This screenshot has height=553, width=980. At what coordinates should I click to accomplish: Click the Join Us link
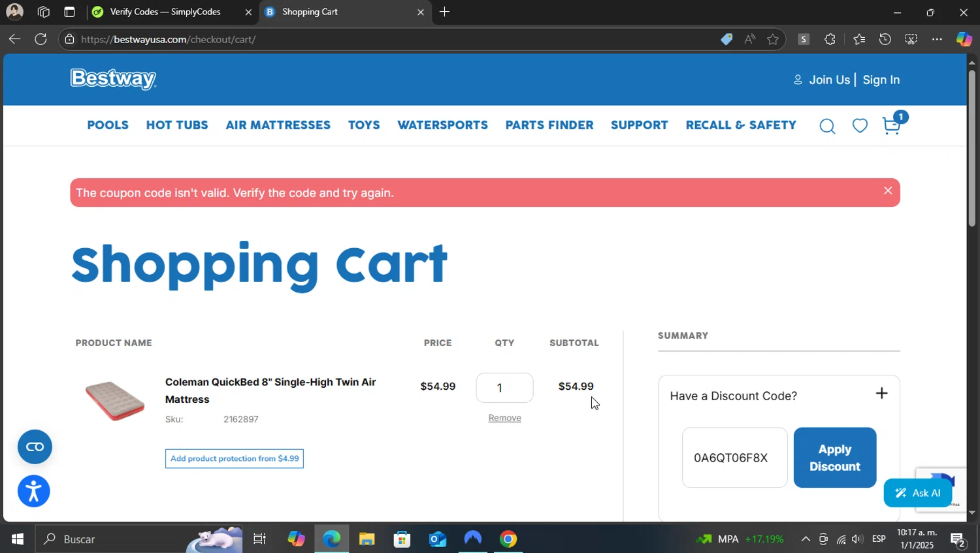(x=829, y=80)
